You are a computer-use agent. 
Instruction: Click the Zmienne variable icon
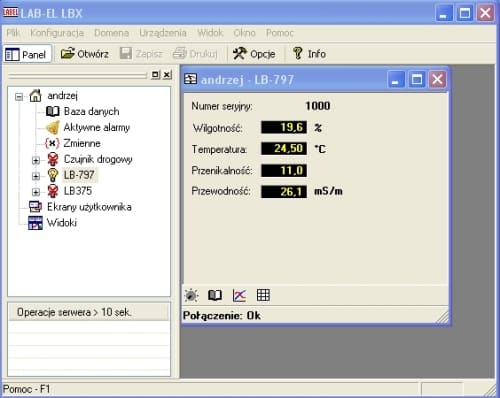coord(52,143)
